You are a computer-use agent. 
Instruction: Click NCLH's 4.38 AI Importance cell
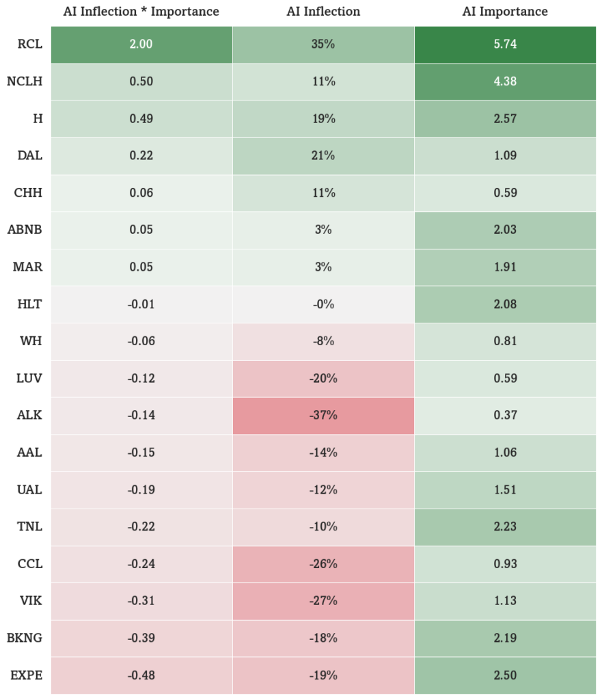[505, 82]
